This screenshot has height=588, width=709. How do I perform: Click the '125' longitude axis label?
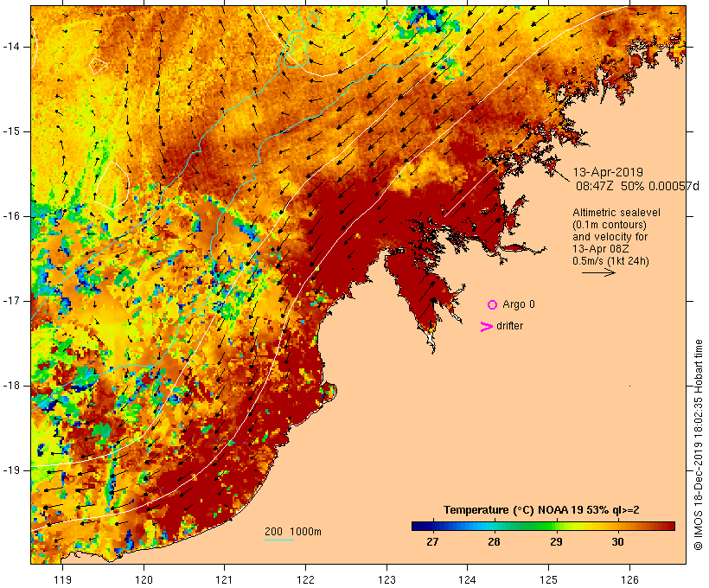tap(549, 579)
